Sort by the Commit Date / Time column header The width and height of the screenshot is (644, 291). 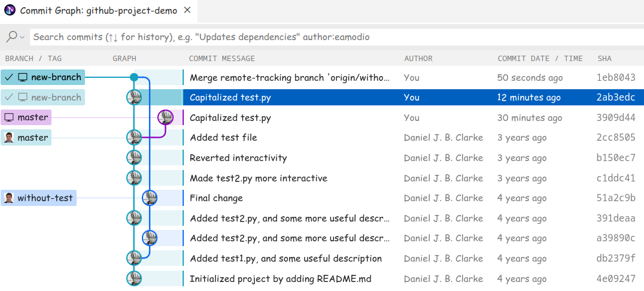(540, 59)
